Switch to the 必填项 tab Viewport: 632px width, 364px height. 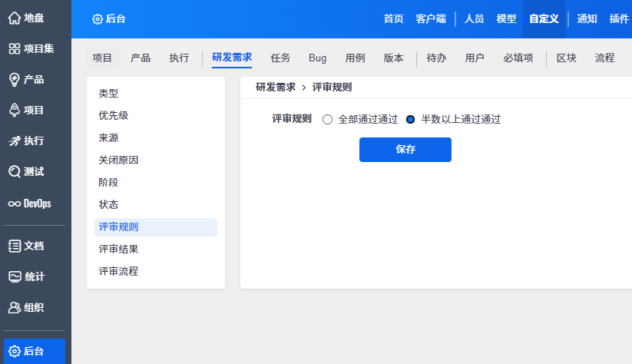(518, 58)
